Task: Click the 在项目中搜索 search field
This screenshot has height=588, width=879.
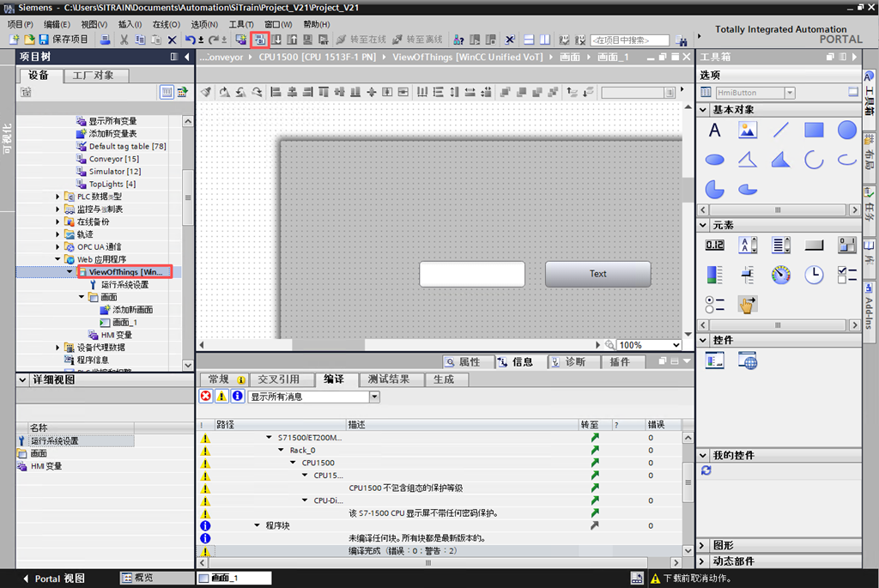Action: point(629,40)
